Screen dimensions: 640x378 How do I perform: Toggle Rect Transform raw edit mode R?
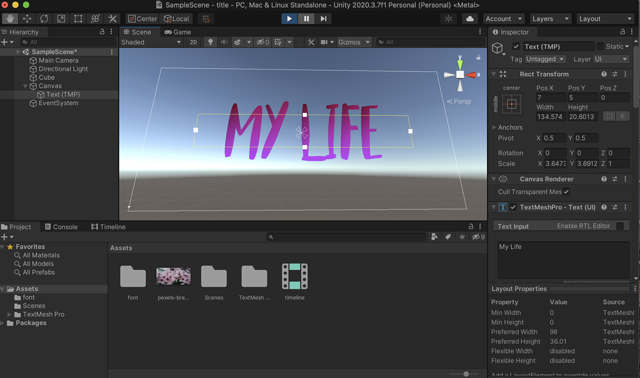coord(622,116)
